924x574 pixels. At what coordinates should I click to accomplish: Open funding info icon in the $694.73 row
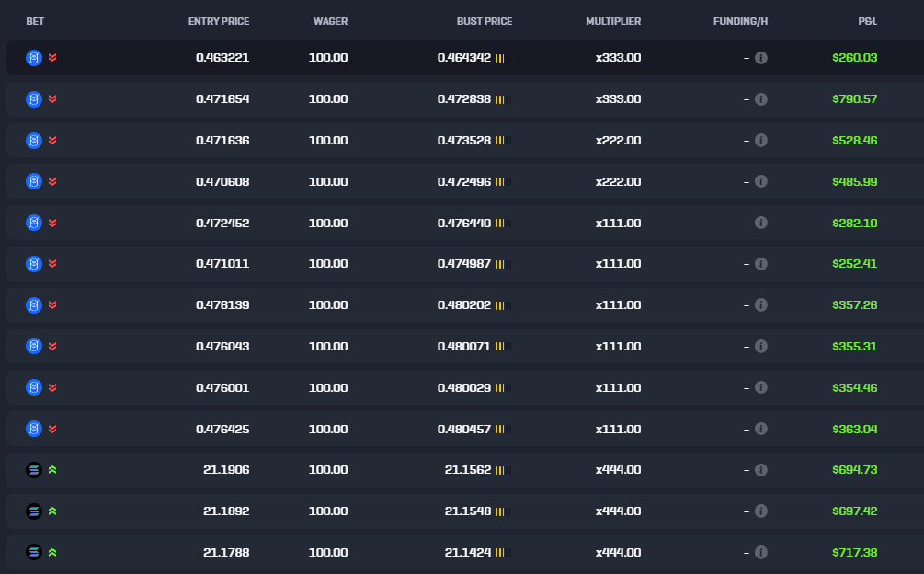click(x=761, y=470)
